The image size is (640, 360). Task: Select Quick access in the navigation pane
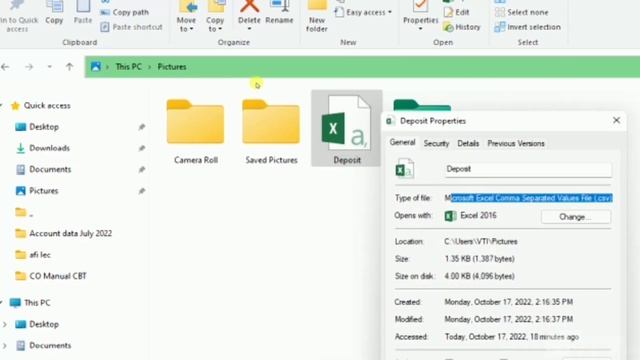pos(47,106)
